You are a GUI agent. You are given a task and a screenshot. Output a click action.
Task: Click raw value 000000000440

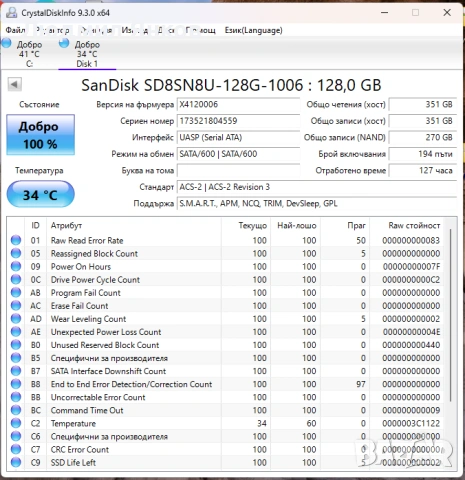tap(411, 345)
